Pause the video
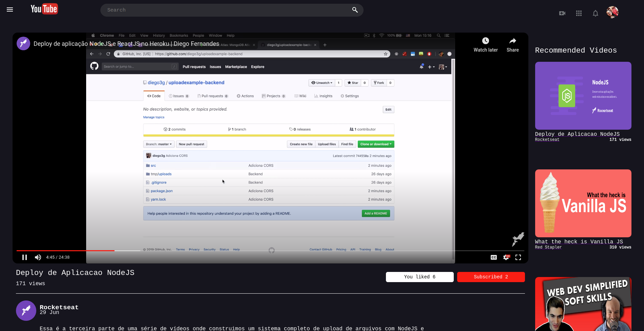 (x=24, y=257)
